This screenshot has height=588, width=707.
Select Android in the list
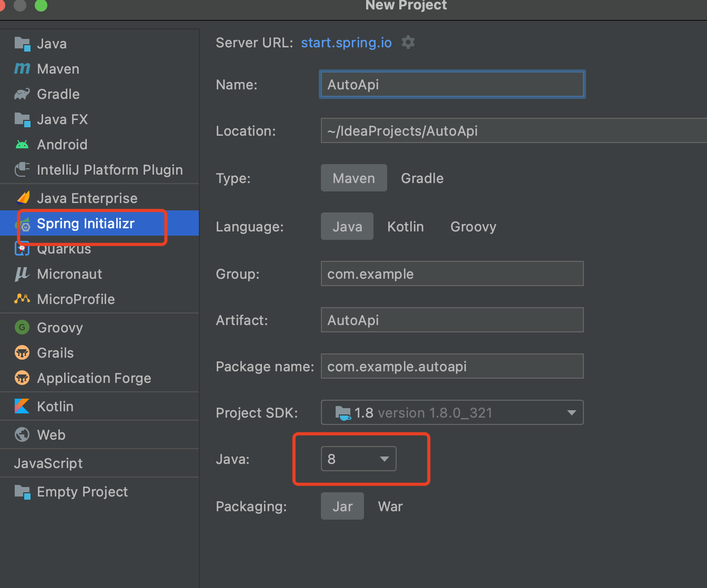point(99,145)
